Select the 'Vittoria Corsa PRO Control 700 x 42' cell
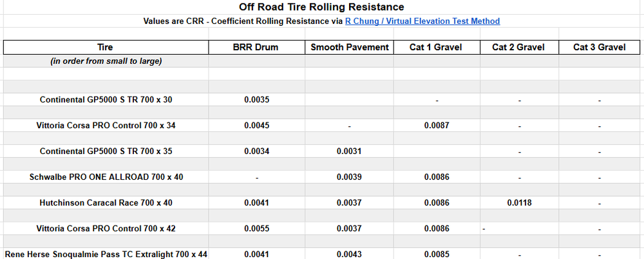 [x=106, y=229]
